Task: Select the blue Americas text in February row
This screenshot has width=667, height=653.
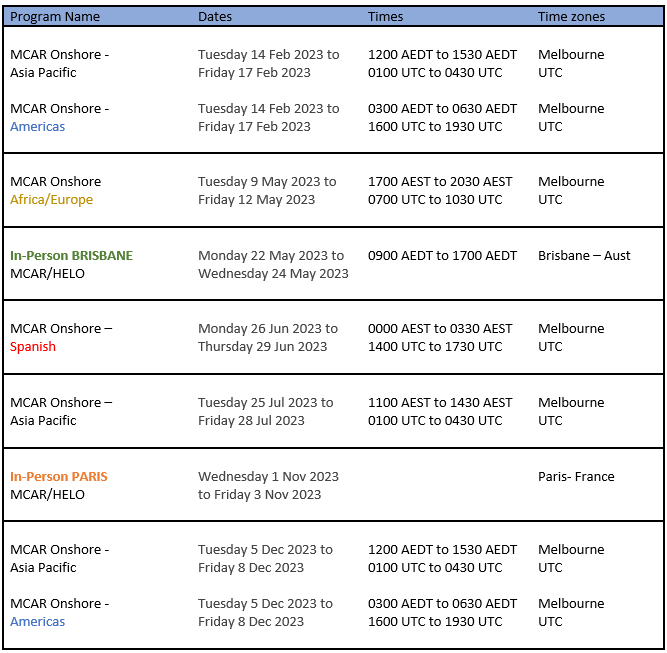Action: [x=37, y=126]
